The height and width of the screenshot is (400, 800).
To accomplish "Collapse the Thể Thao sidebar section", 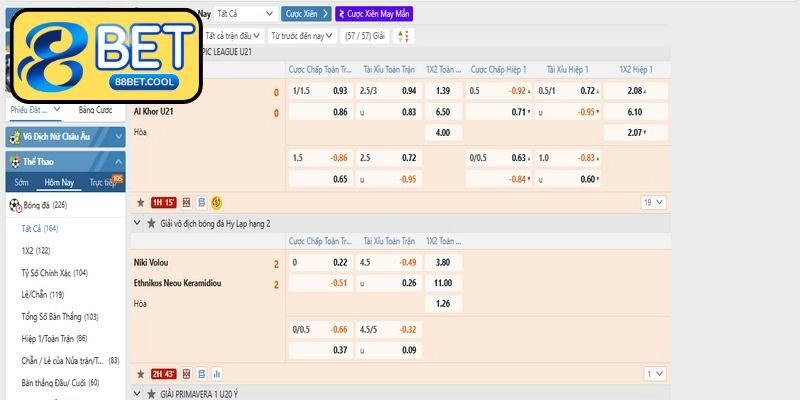I will click(118, 160).
